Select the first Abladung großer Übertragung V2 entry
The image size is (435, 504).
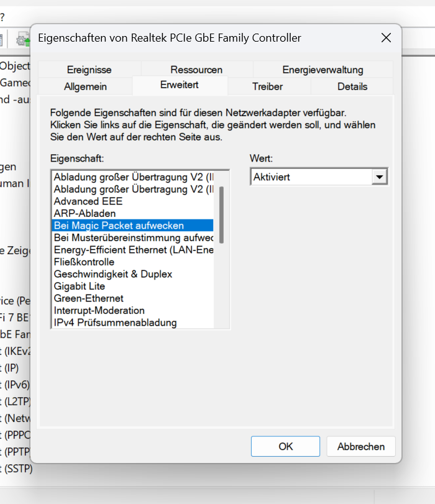(133, 177)
